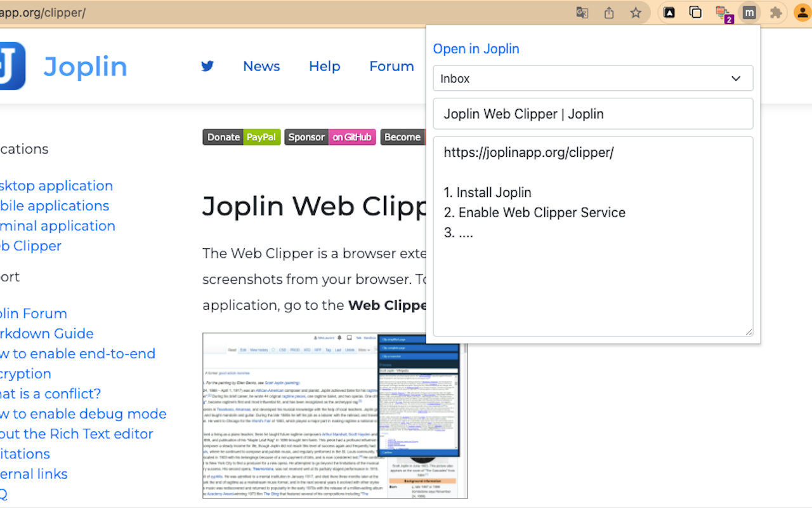This screenshot has width=812, height=508.
Task: Click the extension icon showing badge 2
Action: point(723,12)
